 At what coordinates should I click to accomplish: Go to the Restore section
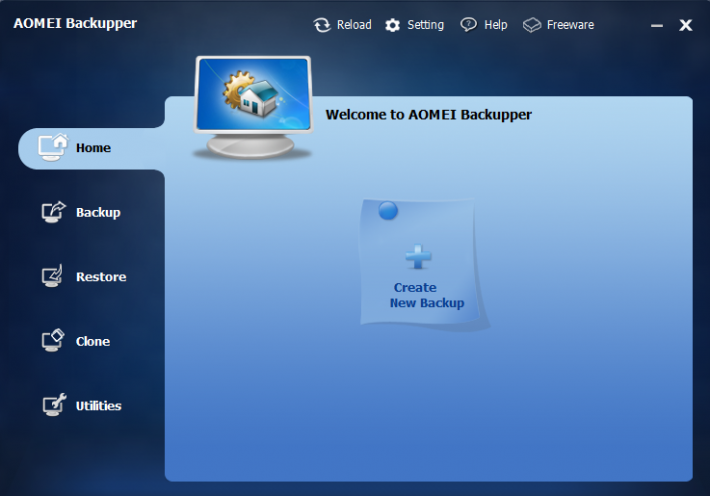(x=101, y=277)
